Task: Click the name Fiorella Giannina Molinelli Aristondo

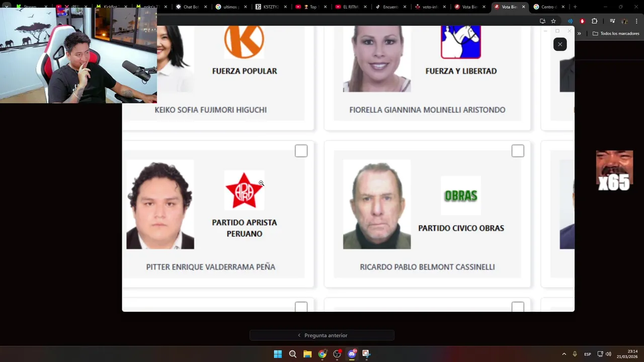Action: click(x=427, y=110)
